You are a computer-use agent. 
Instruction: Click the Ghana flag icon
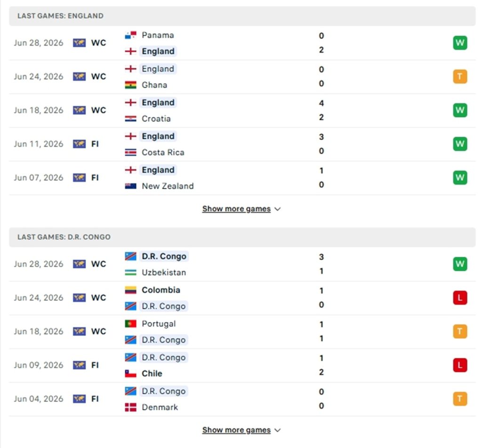coord(131,85)
